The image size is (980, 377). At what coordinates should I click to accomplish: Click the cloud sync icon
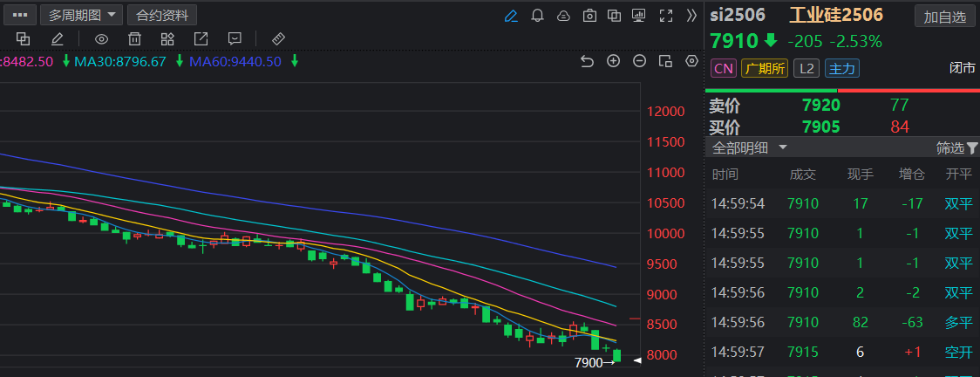point(563,16)
